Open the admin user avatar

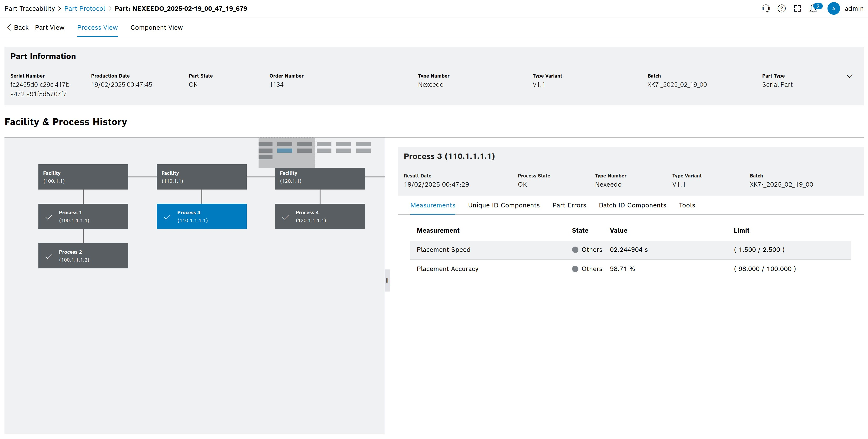pos(834,8)
